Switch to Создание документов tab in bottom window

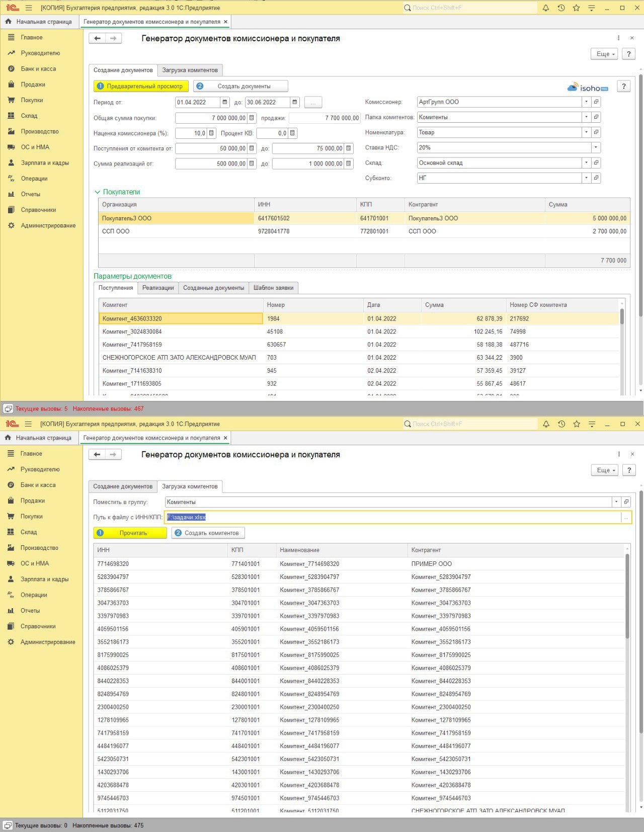[123, 486]
